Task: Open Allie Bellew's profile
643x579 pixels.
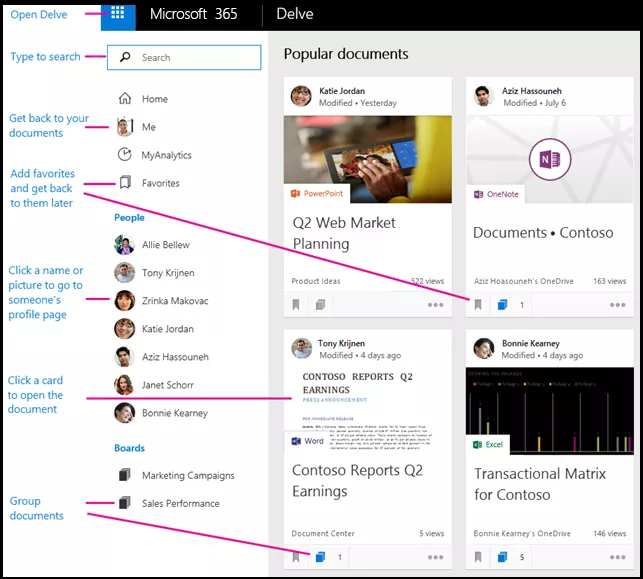Action: click(165, 245)
